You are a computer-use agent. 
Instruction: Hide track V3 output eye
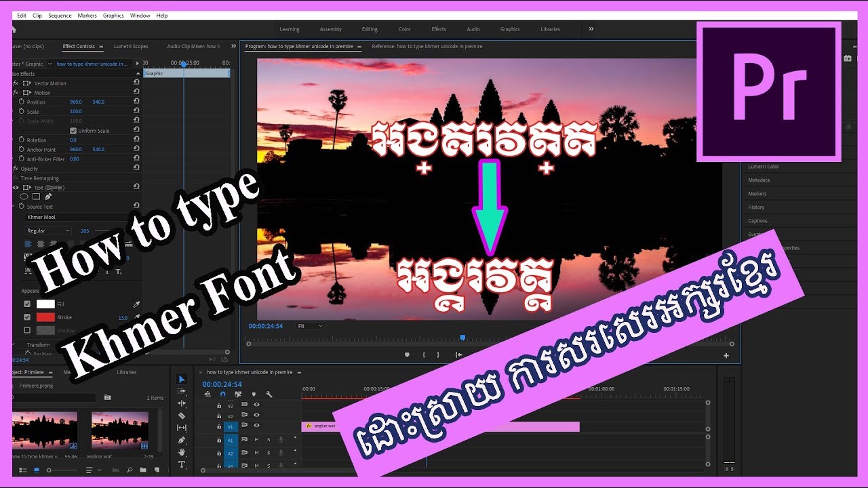click(256, 405)
